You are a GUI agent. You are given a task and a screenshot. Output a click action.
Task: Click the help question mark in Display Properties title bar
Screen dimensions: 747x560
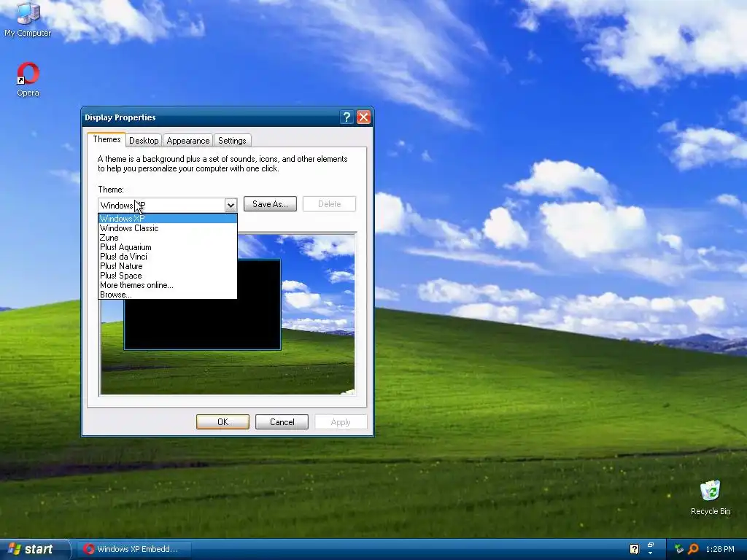click(x=347, y=117)
